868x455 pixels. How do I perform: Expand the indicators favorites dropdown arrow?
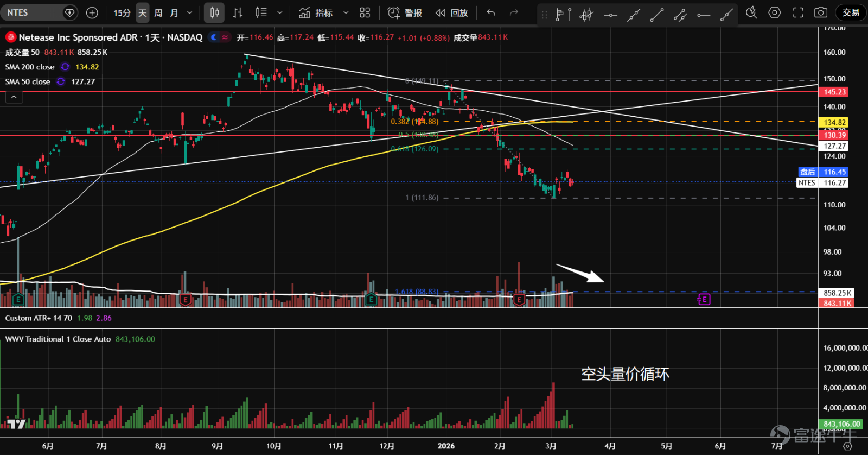pos(346,12)
